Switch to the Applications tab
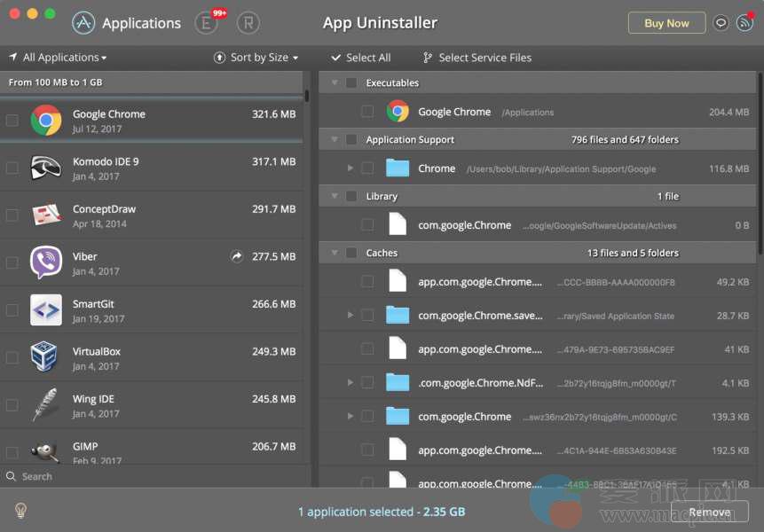 pos(126,23)
